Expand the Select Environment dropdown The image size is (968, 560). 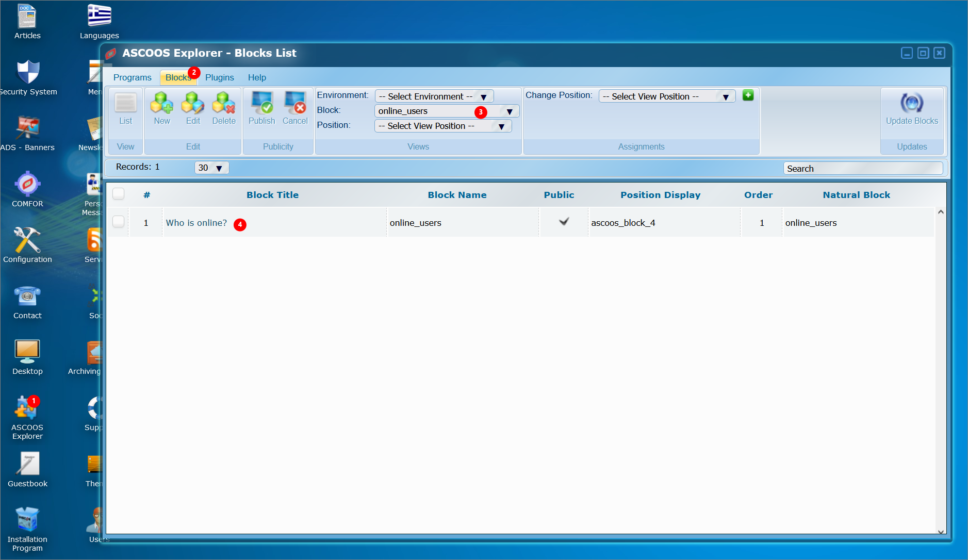(434, 96)
